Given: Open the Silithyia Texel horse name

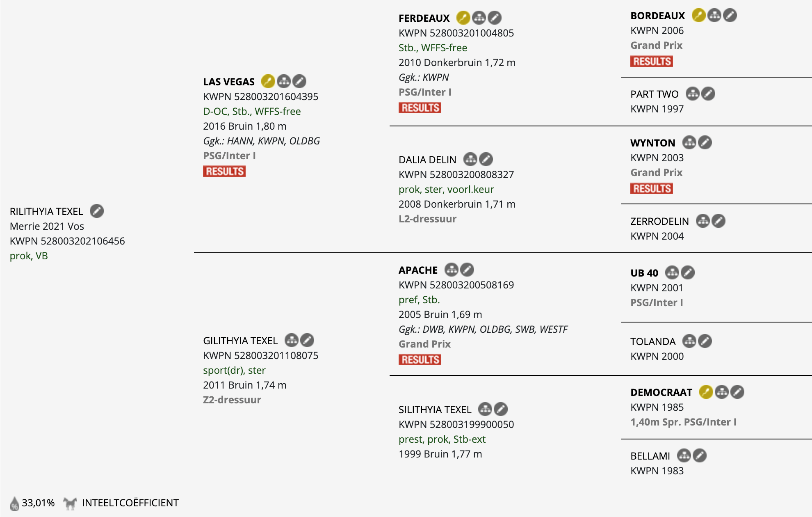Looking at the screenshot, I should click(435, 409).
